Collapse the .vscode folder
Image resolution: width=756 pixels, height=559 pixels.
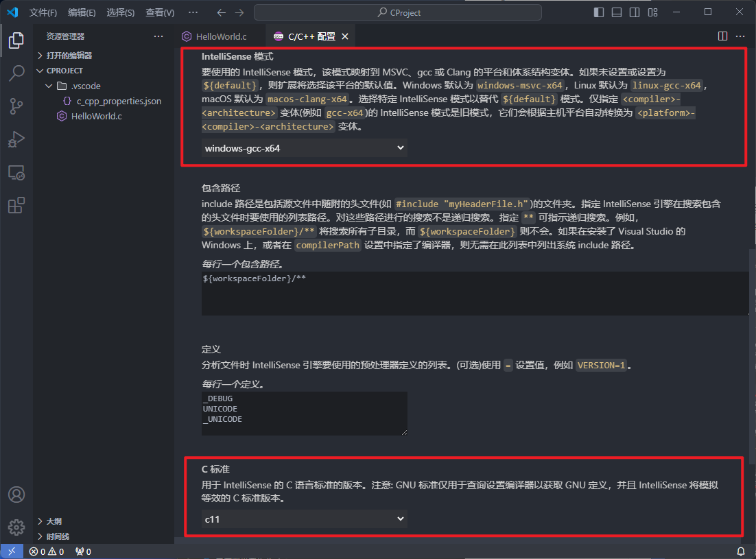103,86
